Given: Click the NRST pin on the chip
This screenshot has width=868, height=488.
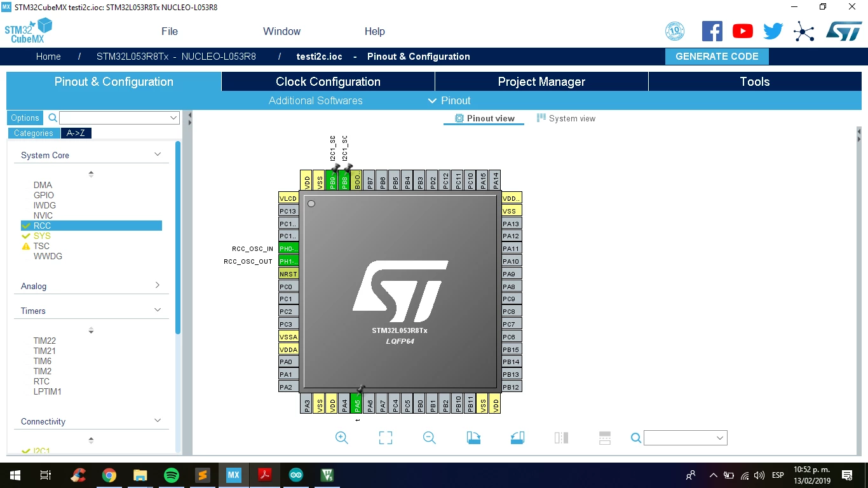Looking at the screenshot, I should pos(288,273).
